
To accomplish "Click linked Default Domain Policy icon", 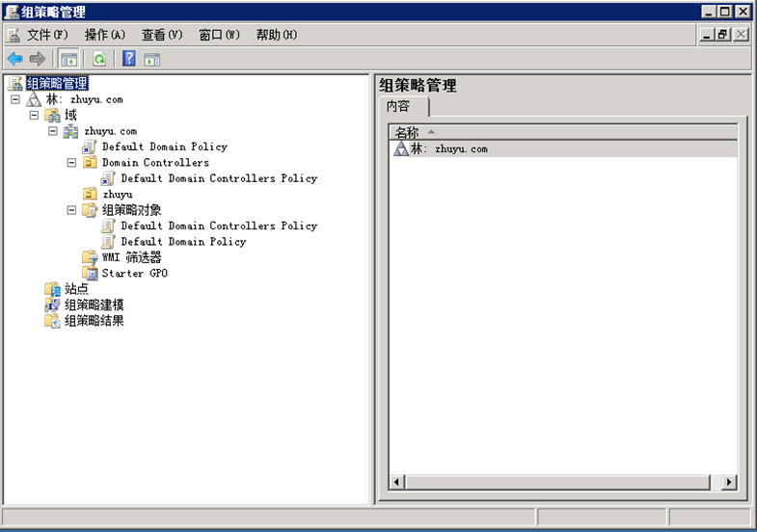I will pyautogui.click(x=90, y=146).
